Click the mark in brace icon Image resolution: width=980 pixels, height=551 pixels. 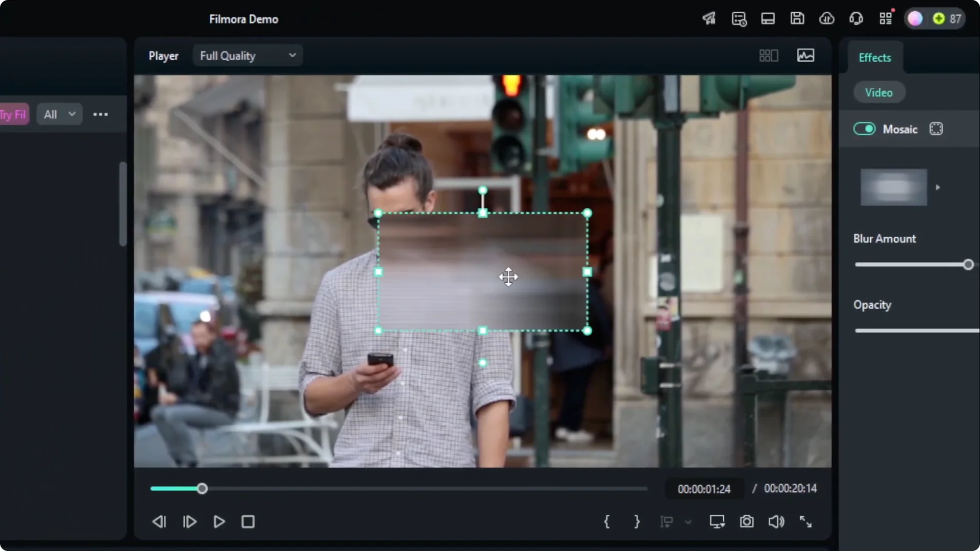607,521
